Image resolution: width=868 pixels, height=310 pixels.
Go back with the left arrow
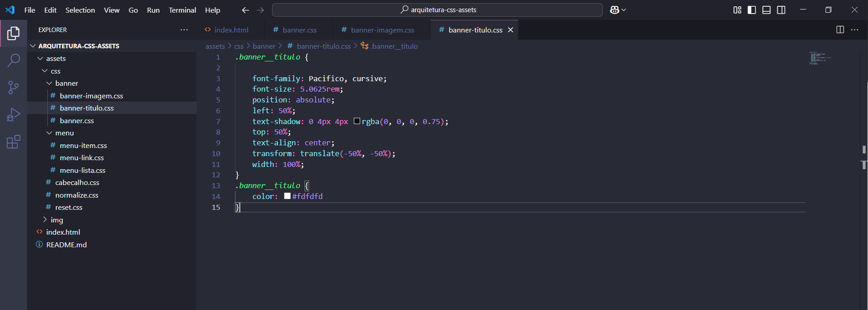245,10
